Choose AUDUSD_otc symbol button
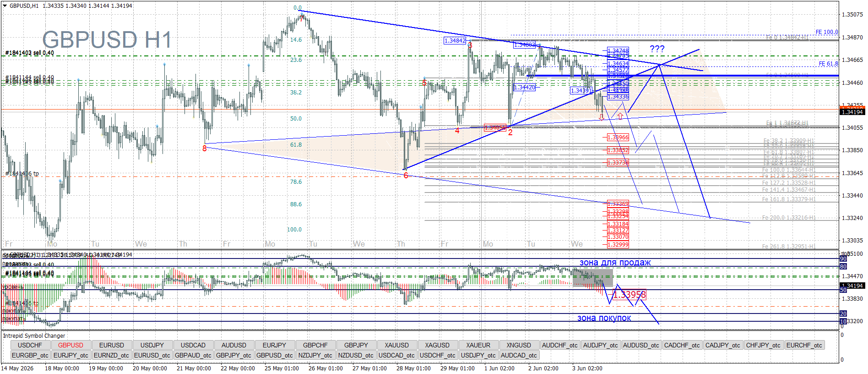 pos(641,345)
